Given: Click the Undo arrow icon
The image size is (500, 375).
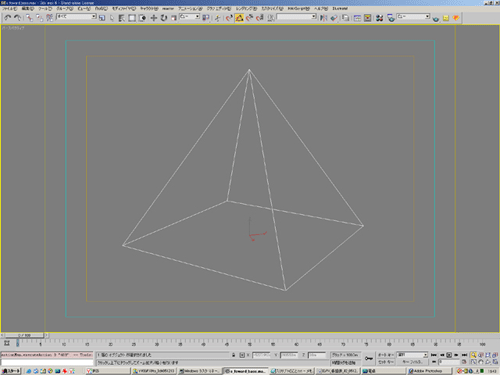Looking at the screenshot, I should [7, 18].
